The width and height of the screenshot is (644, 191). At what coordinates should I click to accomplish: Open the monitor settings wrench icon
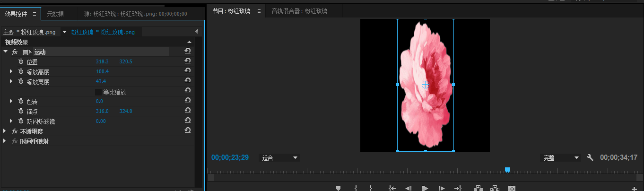pos(590,157)
